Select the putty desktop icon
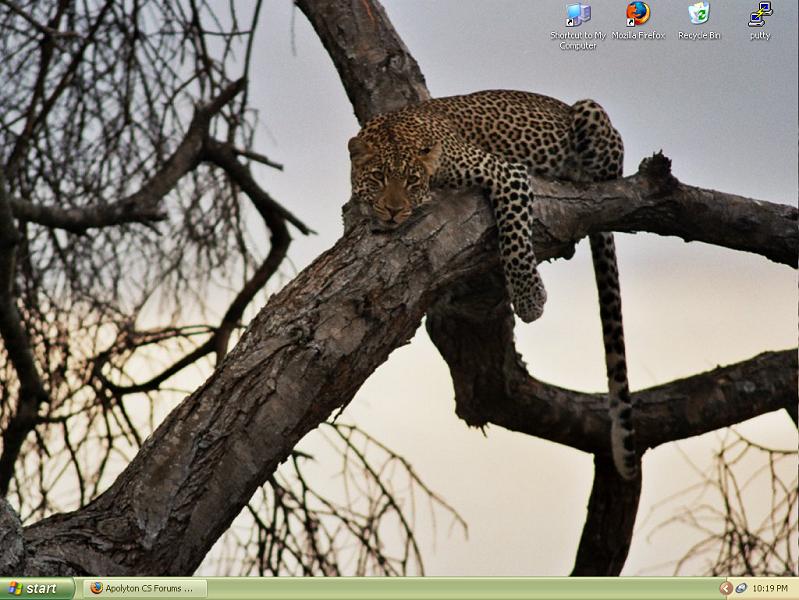 pyautogui.click(x=760, y=14)
